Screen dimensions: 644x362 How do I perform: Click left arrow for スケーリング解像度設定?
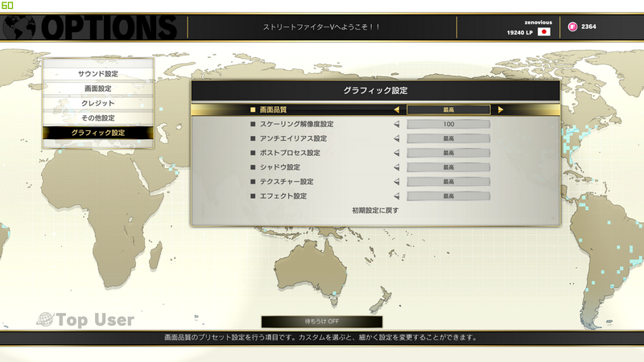click(x=396, y=124)
